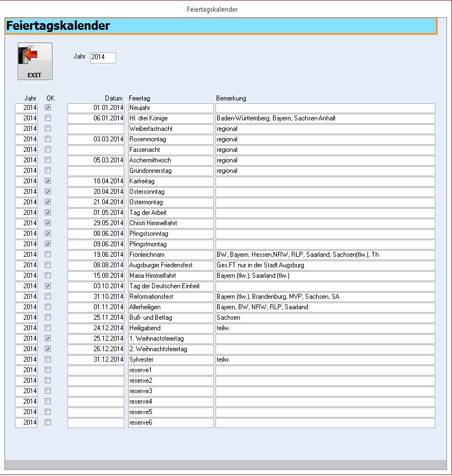Check the OK box for reserve6
This screenshot has height=476, width=452.
click(x=48, y=422)
